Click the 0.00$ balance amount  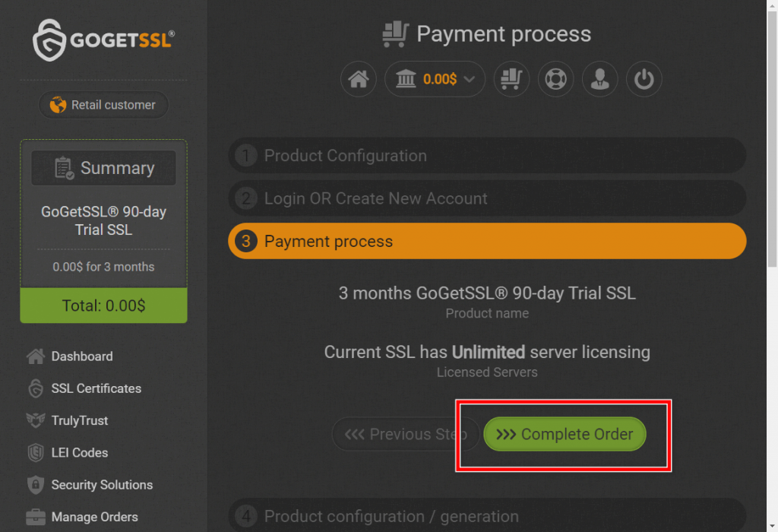[x=440, y=79]
